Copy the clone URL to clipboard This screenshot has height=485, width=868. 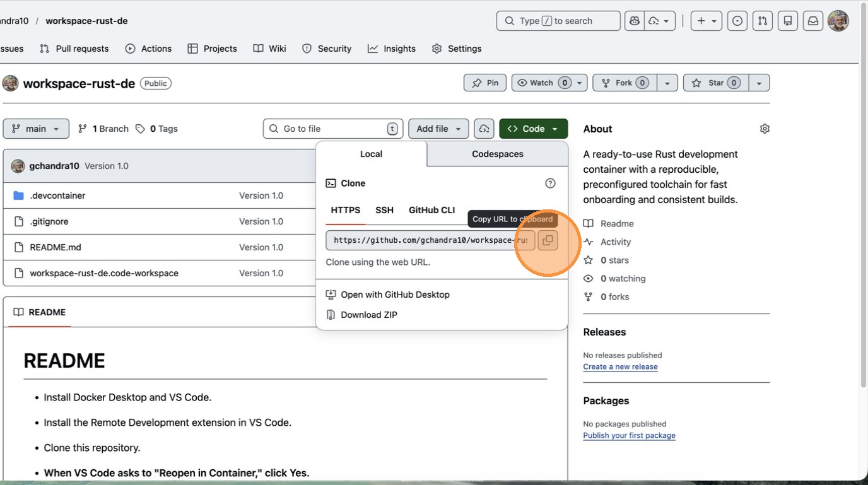[548, 240]
